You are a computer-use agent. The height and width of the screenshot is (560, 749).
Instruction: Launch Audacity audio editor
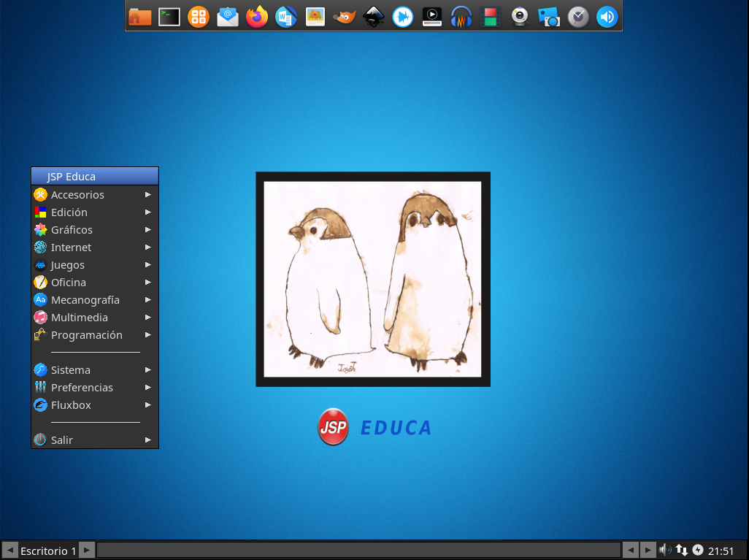pos(461,18)
